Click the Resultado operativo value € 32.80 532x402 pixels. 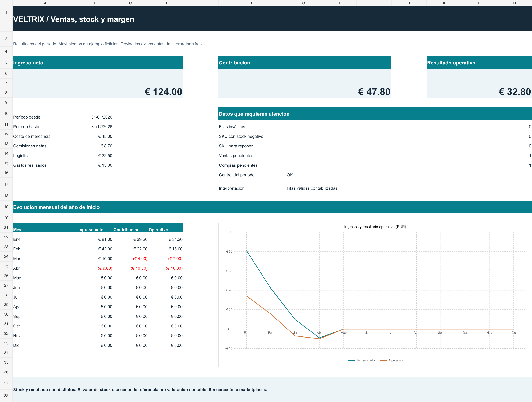pos(515,92)
